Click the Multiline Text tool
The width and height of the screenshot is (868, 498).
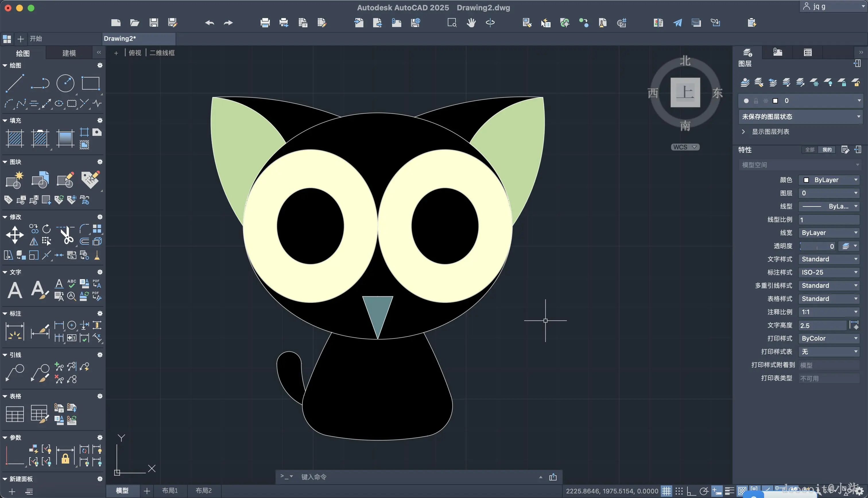click(x=15, y=290)
